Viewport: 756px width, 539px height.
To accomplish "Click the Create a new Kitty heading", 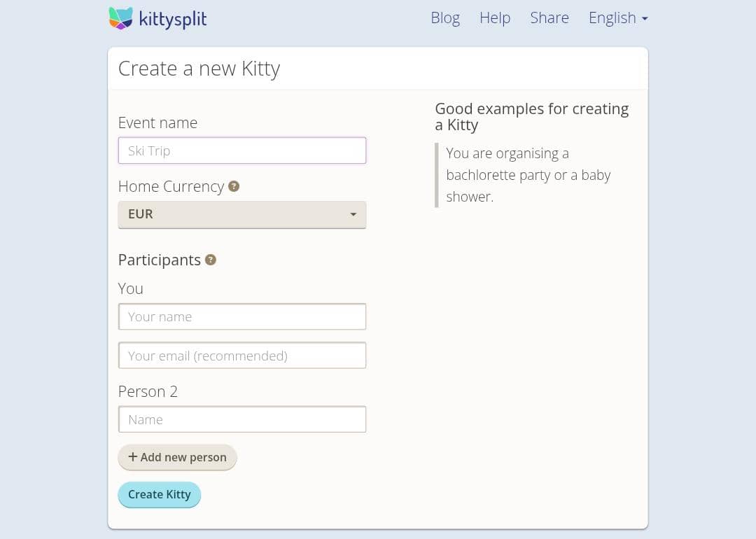I will [x=199, y=68].
